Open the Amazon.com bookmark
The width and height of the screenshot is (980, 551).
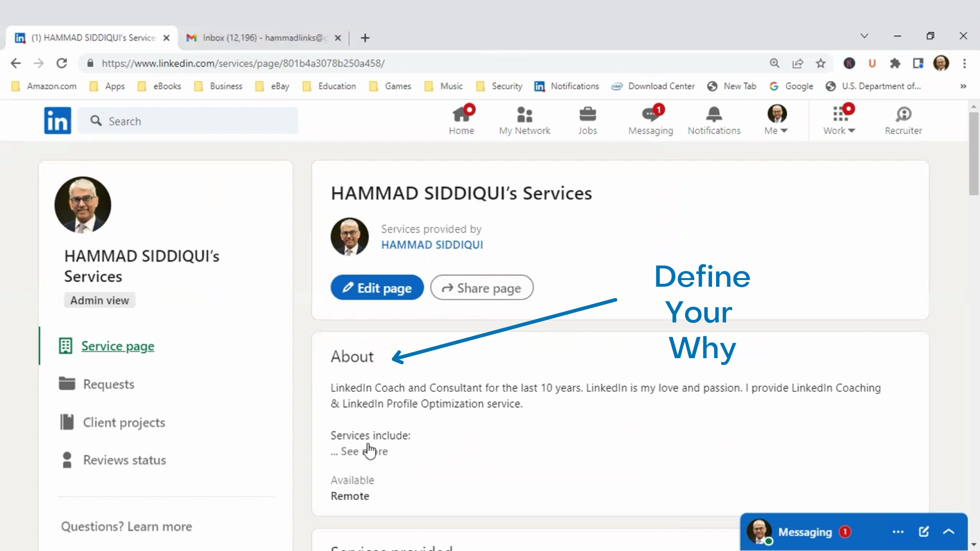[x=44, y=86]
